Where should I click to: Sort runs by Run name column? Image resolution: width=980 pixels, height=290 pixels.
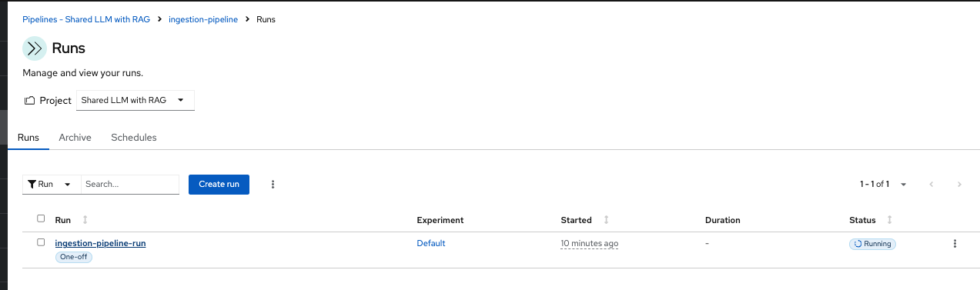coord(85,220)
